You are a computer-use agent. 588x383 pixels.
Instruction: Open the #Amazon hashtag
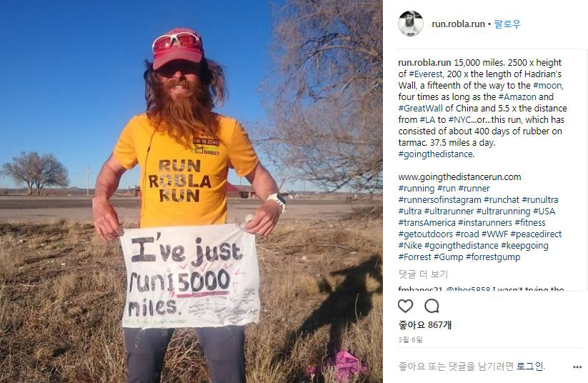(x=517, y=96)
